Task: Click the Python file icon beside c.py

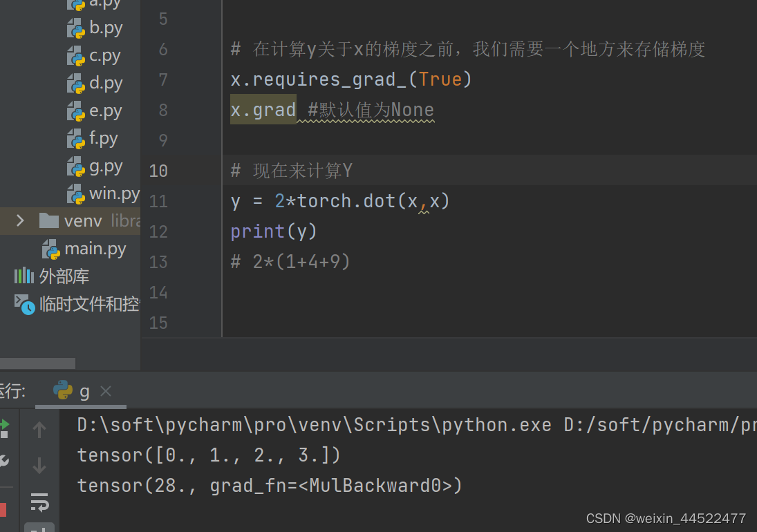Action: 76,56
